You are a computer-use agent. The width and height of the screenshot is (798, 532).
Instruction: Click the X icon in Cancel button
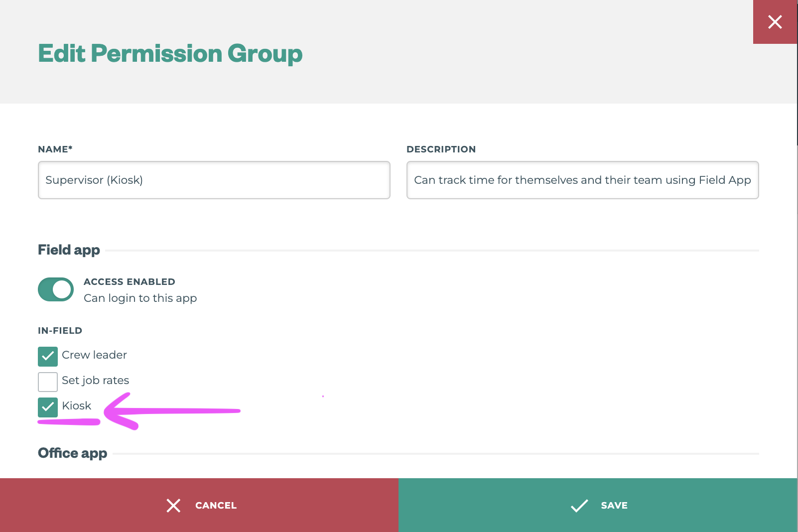(x=173, y=506)
